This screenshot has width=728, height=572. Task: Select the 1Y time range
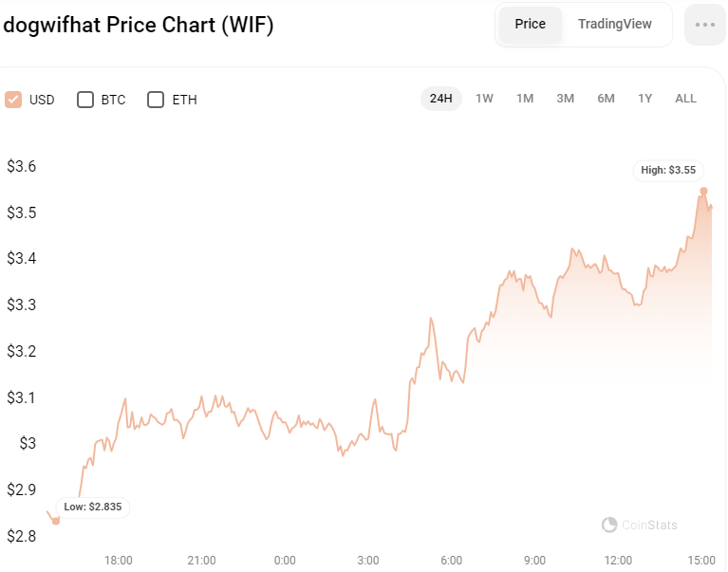coord(645,99)
